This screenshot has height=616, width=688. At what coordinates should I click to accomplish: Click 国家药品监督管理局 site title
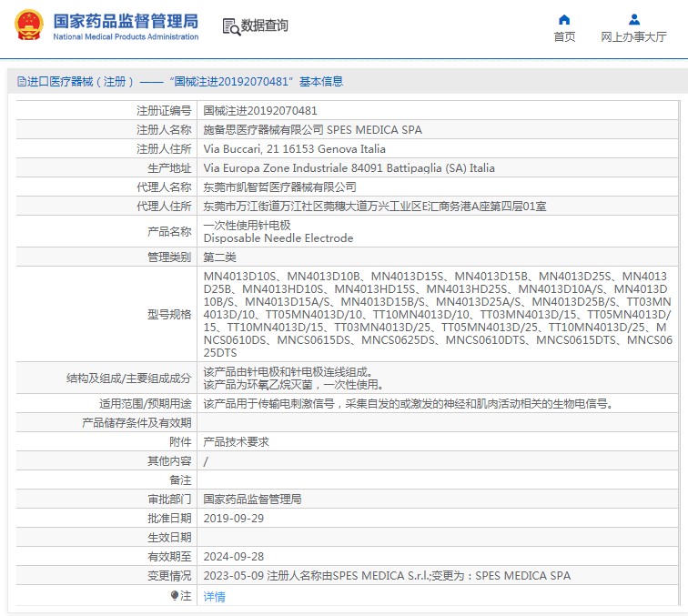point(126,21)
